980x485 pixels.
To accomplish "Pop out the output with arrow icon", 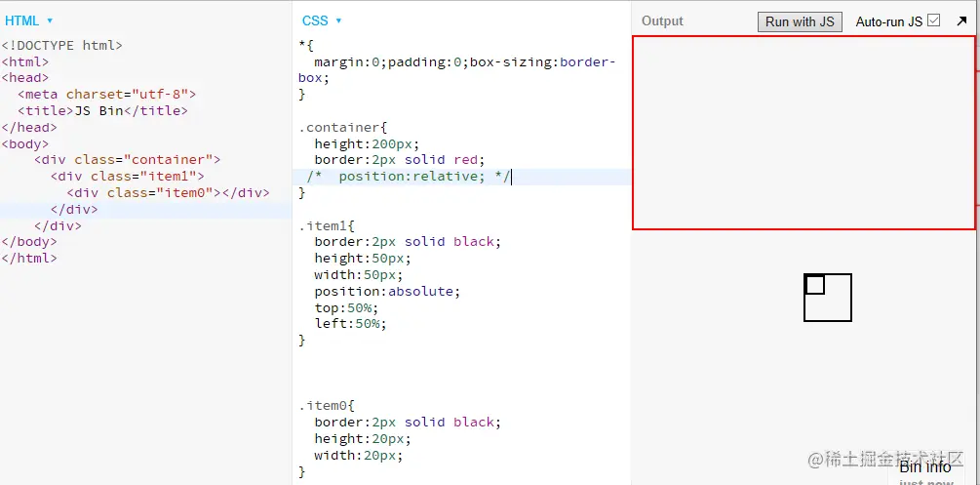I will 961,21.
